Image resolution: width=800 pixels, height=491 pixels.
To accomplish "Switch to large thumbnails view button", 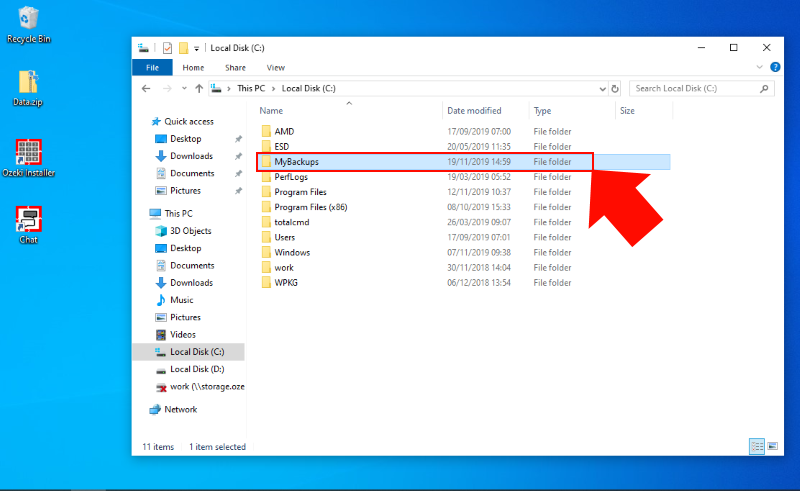I will coord(773,447).
